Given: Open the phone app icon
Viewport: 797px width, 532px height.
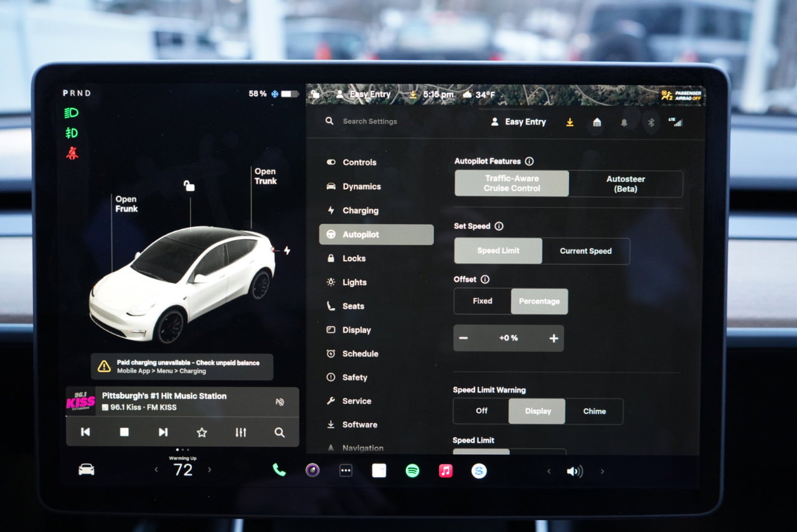Looking at the screenshot, I should [278, 470].
